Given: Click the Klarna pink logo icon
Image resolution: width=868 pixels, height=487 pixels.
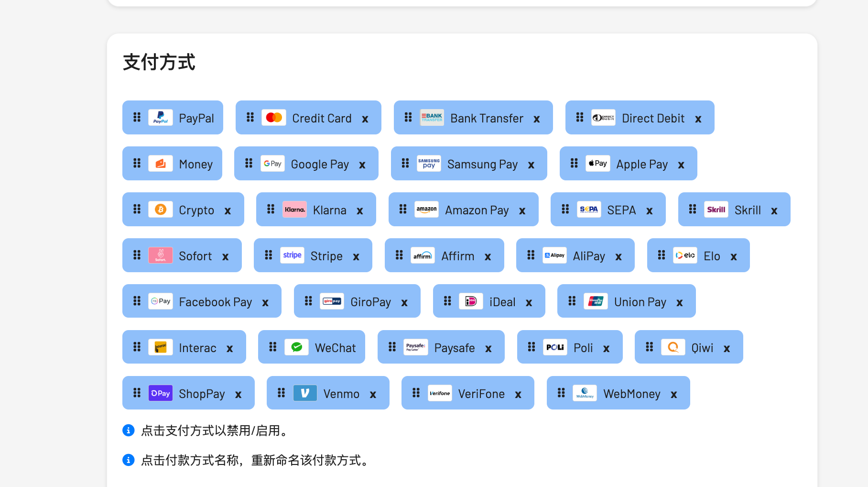Looking at the screenshot, I should point(294,210).
